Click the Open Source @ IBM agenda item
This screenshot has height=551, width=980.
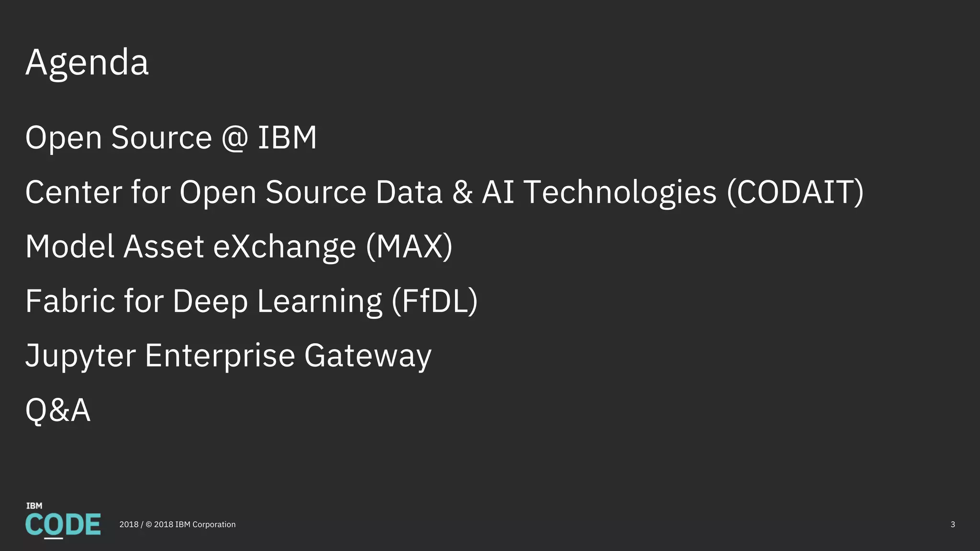(x=171, y=138)
